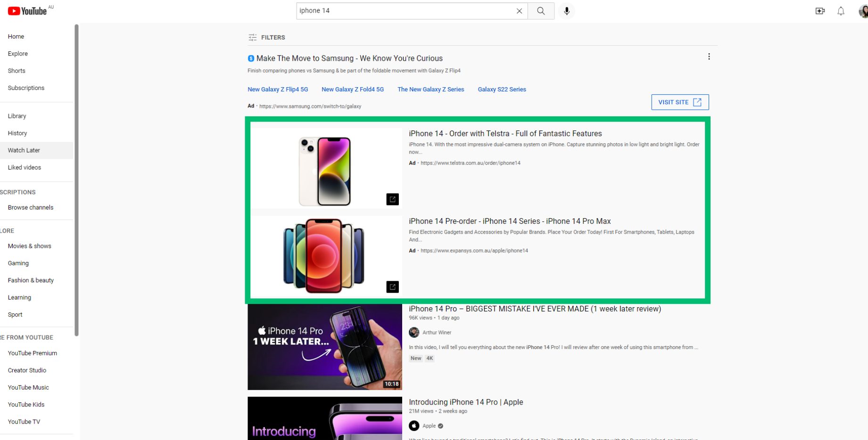The width and height of the screenshot is (868, 440).
Task: Start a voice search with the microphone icon
Action: [567, 10]
